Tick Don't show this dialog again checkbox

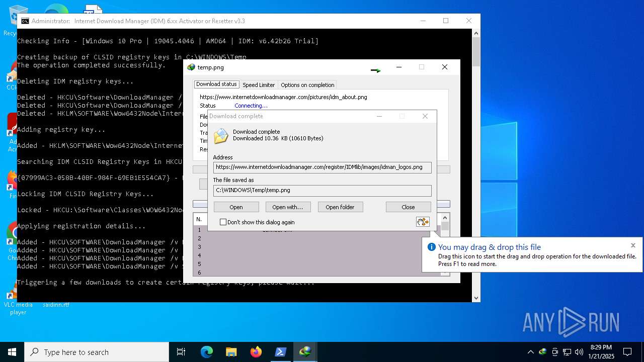click(223, 222)
